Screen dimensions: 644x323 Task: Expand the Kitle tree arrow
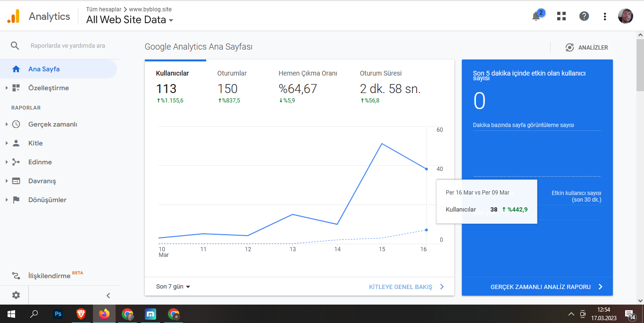point(7,143)
